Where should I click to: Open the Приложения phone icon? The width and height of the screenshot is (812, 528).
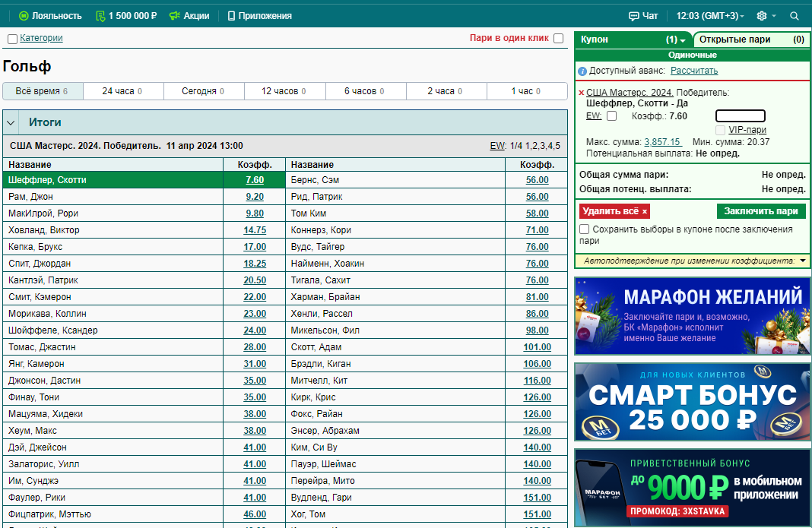231,16
